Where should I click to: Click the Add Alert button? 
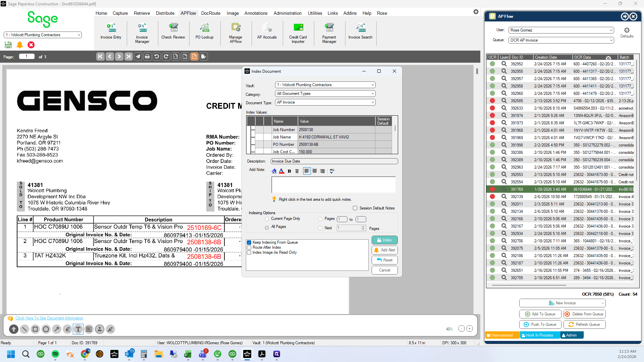coord(384,250)
